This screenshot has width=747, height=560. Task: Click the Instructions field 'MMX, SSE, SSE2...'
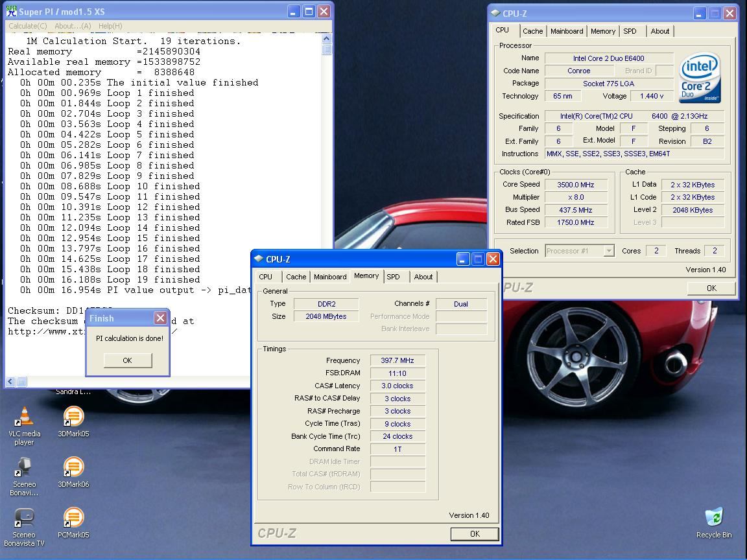tap(634, 154)
